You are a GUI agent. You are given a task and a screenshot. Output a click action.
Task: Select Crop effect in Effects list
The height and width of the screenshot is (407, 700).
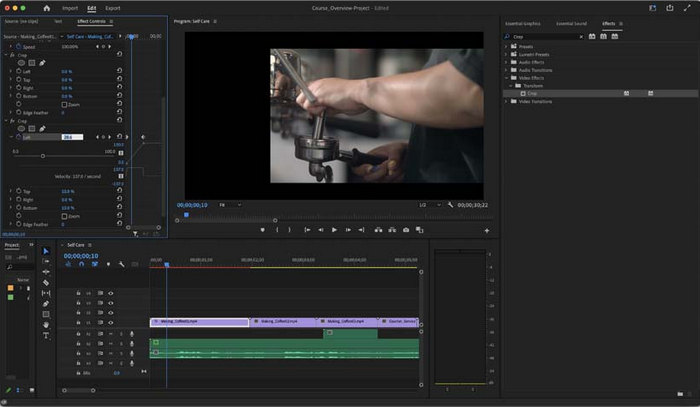[x=600, y=93]
